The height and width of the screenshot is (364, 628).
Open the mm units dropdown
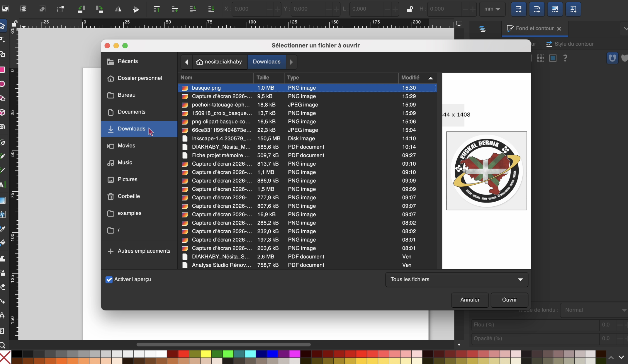pos(492,9)
